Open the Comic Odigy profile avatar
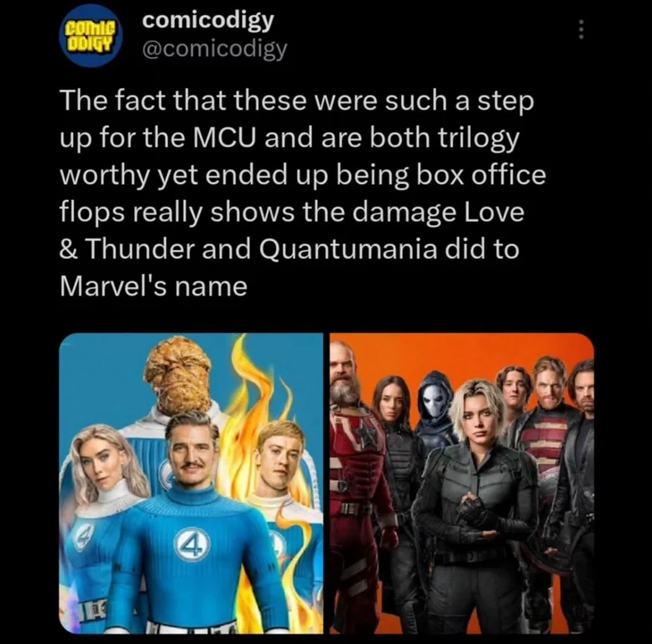The image size is (652, 644). pyautogui.click(x=91, y=35)
